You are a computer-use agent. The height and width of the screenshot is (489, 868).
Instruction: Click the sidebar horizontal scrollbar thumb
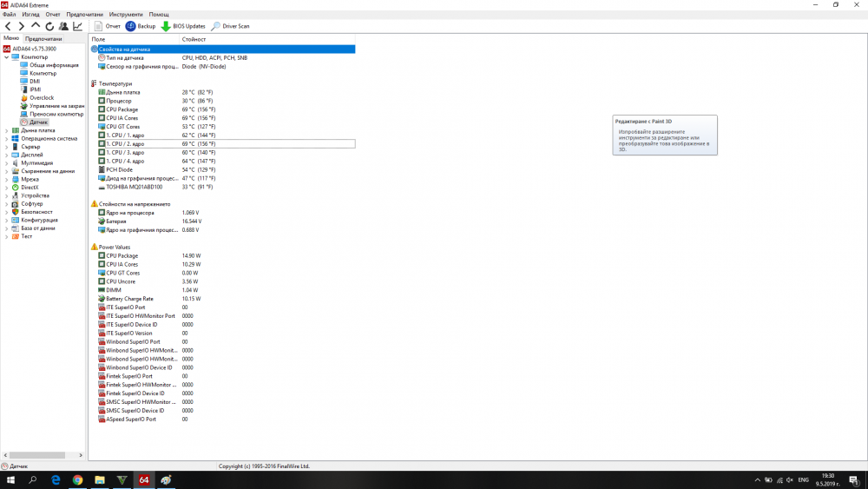[37, 455]
